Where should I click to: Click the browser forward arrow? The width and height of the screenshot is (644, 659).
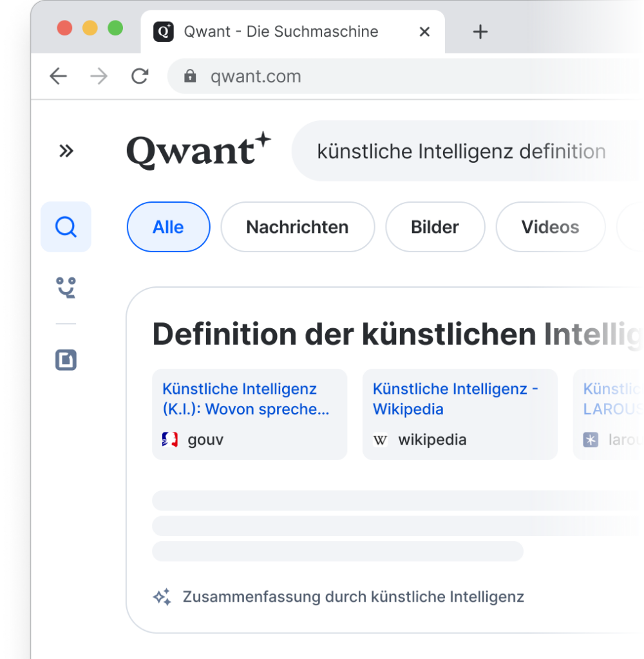click(99, 77)
